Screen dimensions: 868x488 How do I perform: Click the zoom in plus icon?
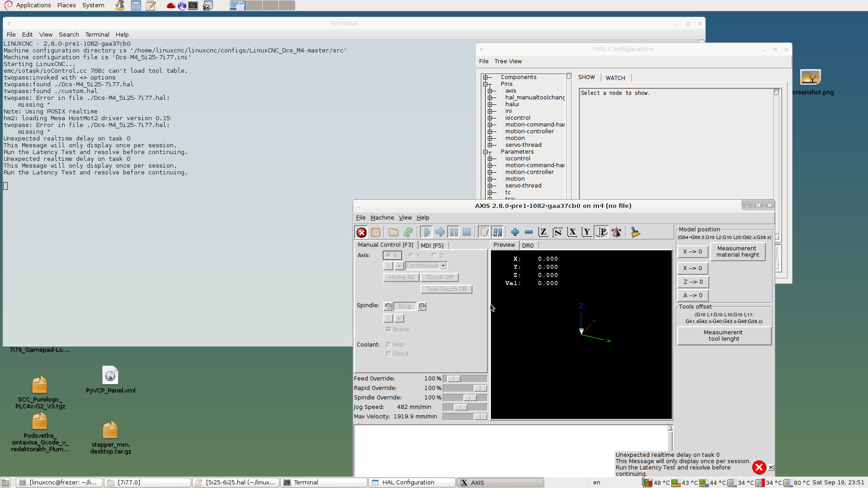[x=515, y=232]
